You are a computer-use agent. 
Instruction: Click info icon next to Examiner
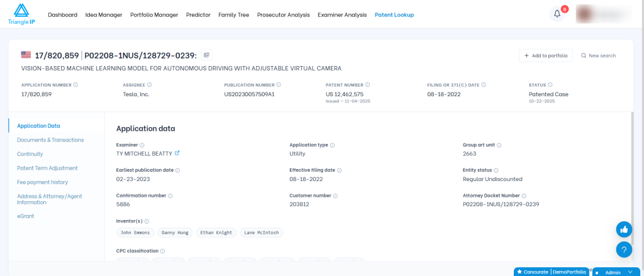[x=142, y=145]
